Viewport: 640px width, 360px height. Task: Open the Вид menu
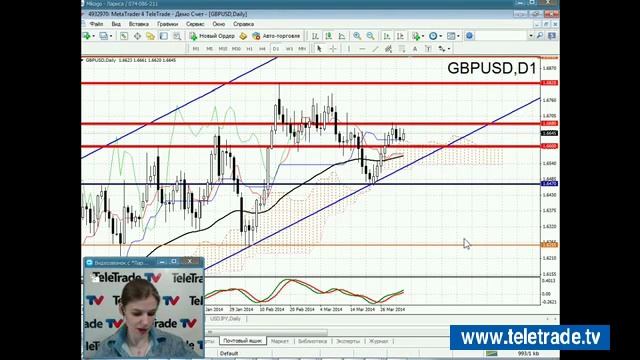click(116, 24)
